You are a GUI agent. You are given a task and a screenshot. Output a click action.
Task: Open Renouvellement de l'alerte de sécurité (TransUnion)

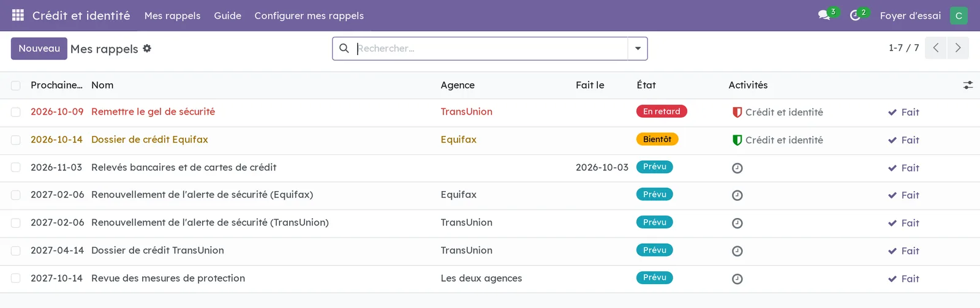click(210, 222)
